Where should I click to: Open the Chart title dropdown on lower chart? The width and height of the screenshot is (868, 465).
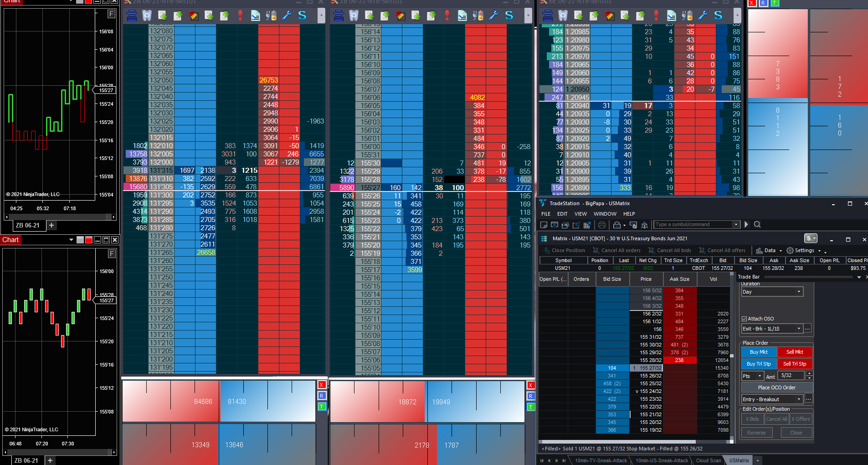(x=71, y=240)
